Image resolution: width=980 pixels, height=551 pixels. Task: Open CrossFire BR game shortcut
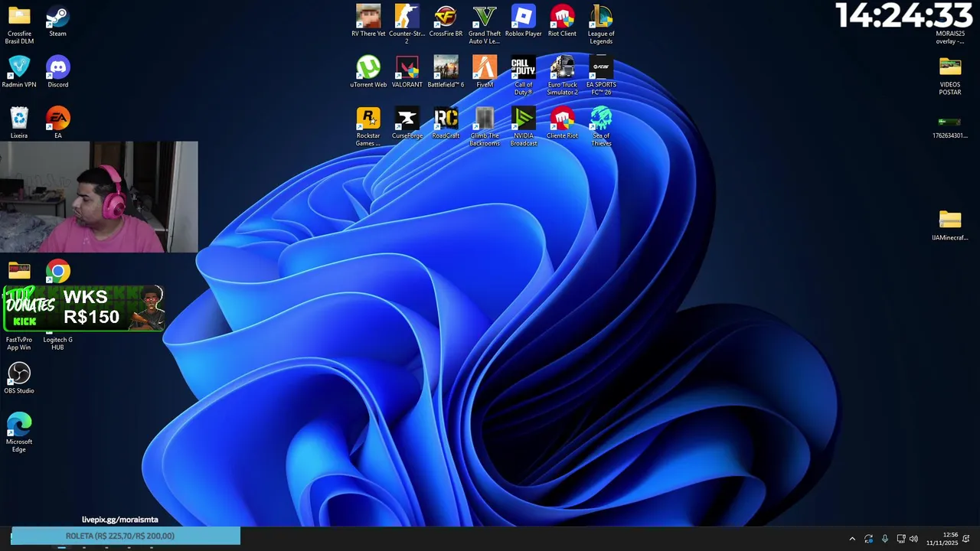coord(446,21)
